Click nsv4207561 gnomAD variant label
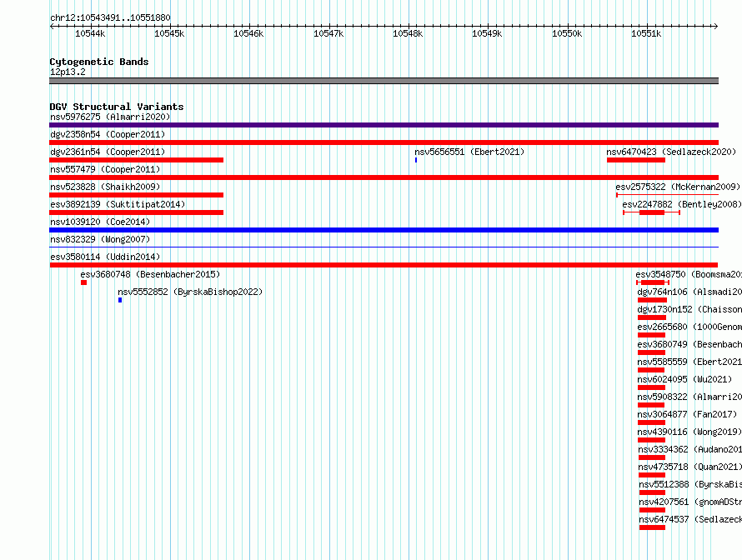The width and height of the screenshot is (742, 560). coord(690,502)
